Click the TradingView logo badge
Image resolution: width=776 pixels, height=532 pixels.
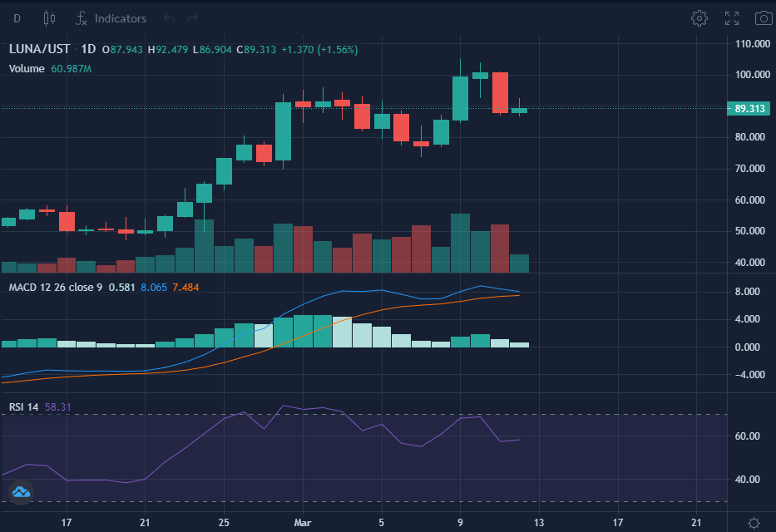(x=22, y=492)
